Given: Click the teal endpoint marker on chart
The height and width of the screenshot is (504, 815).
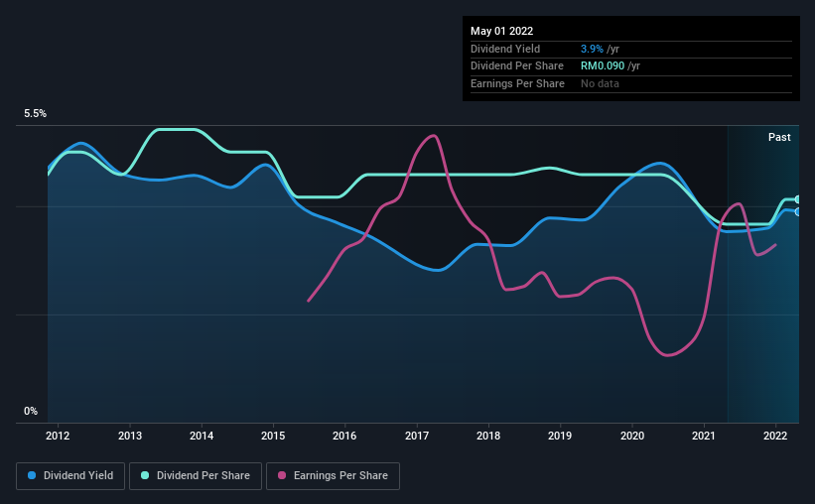Looking at the screenshot, I should tap(797, 199).
